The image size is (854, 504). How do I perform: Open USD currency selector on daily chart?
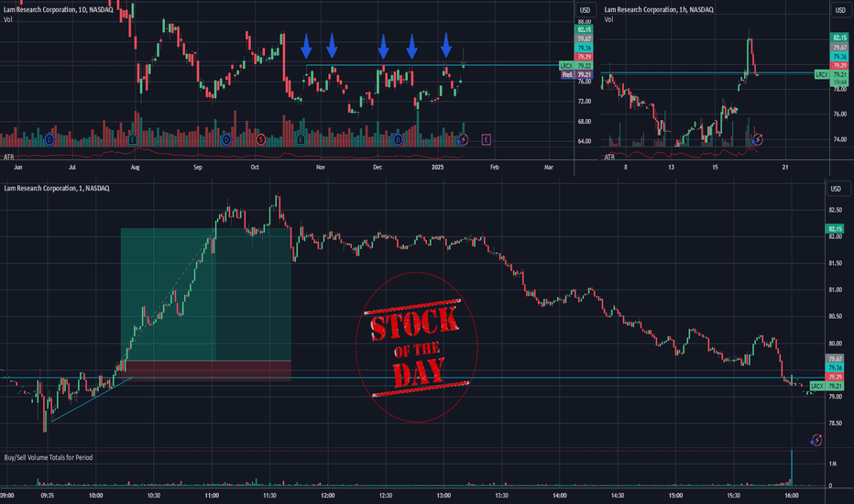coord(585,10)
